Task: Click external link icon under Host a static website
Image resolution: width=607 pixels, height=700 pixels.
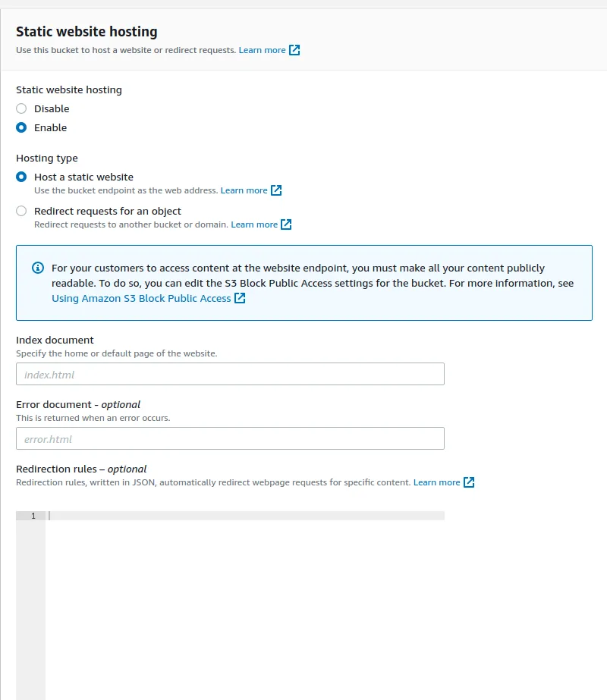Action: [276, 190]
